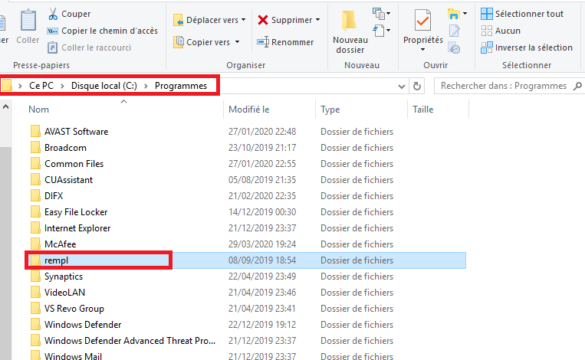Click the Modifier document icon

(x=454, y=31)
